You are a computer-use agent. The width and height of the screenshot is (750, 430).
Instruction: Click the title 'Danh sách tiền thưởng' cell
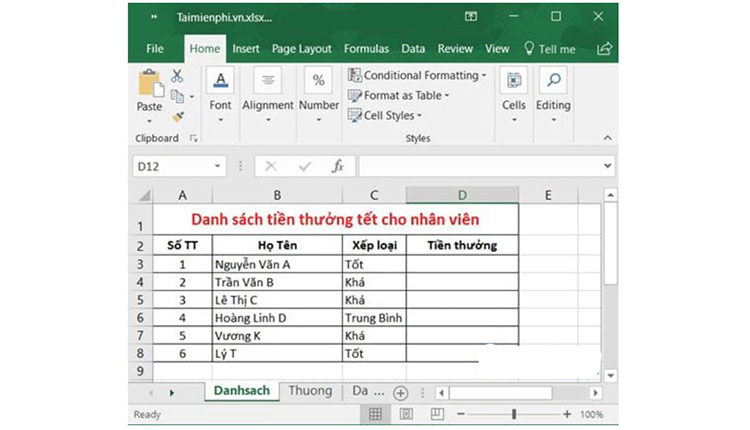click(335, 220)
